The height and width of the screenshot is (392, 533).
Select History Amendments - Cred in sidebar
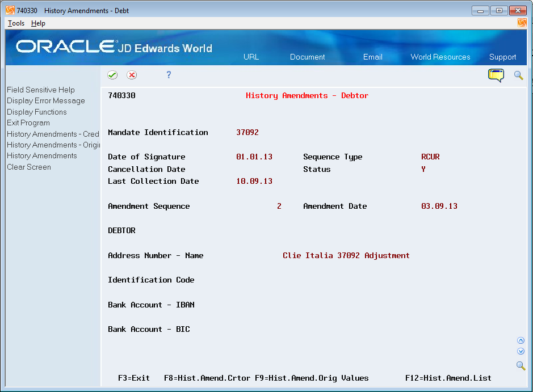(53, 134)
